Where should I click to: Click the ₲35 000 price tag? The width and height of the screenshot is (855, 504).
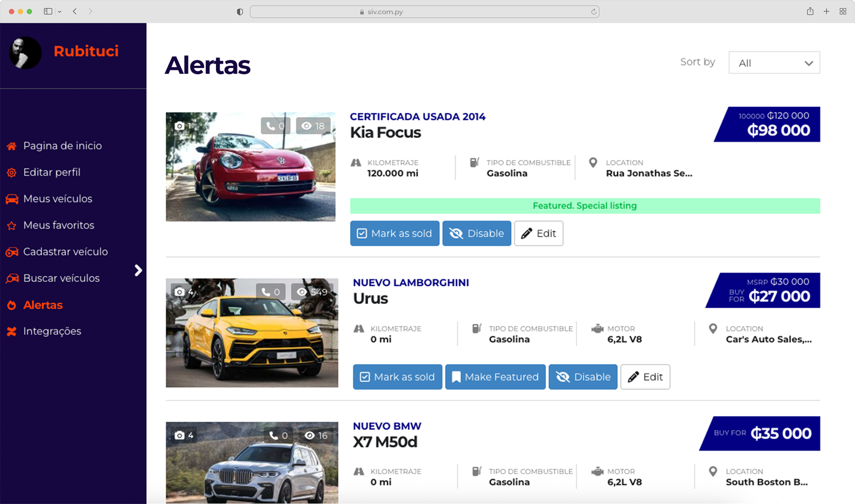tap(760, 433)
